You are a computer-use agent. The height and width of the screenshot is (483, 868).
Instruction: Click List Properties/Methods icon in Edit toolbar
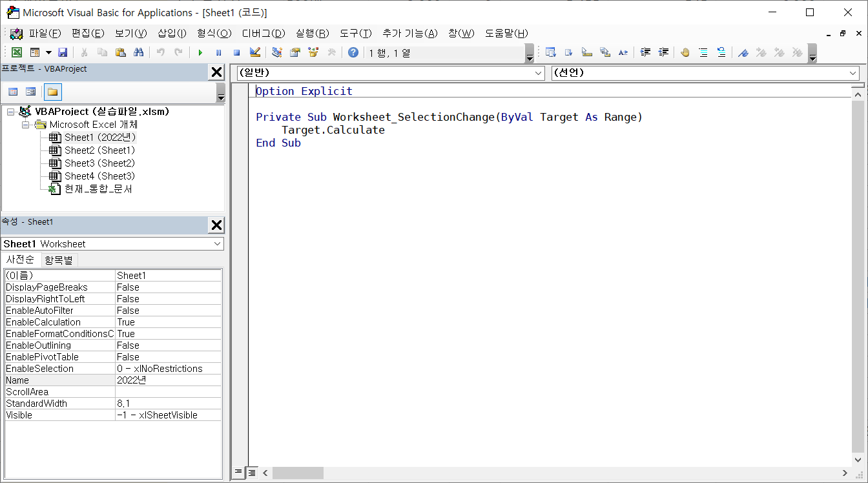pos(551,52)
